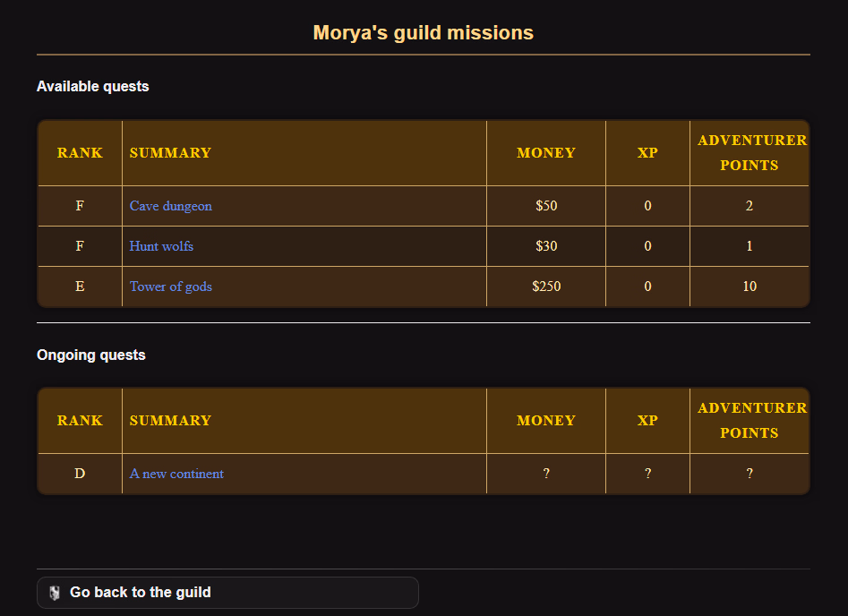Click the Morya's guild missions title
This screenshot has width=848, height=616.
(x=423, y=33)
